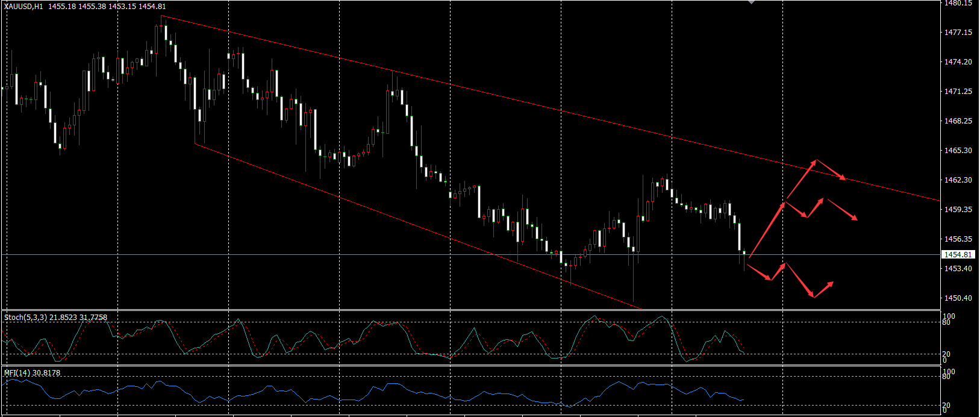Image resolution: width=980 pixels, height=417 pixels.
Task: Click the 80 level in MFI scale
Action: tap(947, 377)
